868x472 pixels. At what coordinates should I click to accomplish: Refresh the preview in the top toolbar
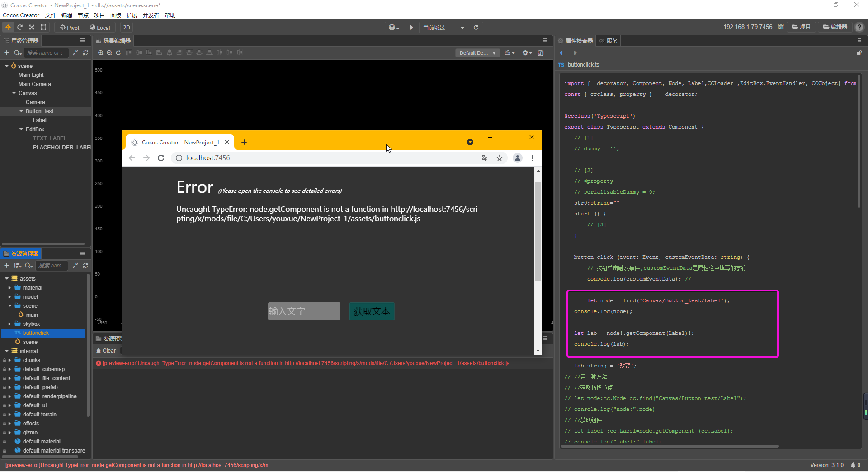click(x=476, y=28)
